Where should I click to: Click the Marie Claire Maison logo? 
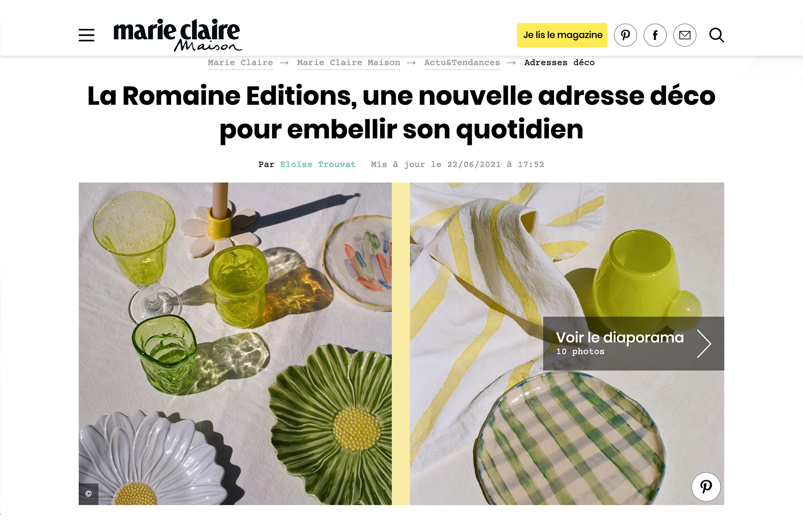pos(178,35)
